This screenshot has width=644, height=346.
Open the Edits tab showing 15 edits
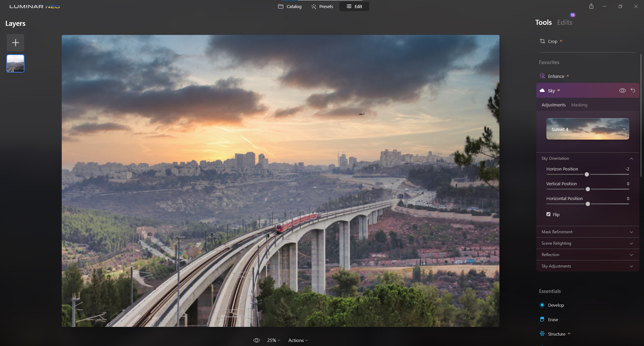point(565,22)
